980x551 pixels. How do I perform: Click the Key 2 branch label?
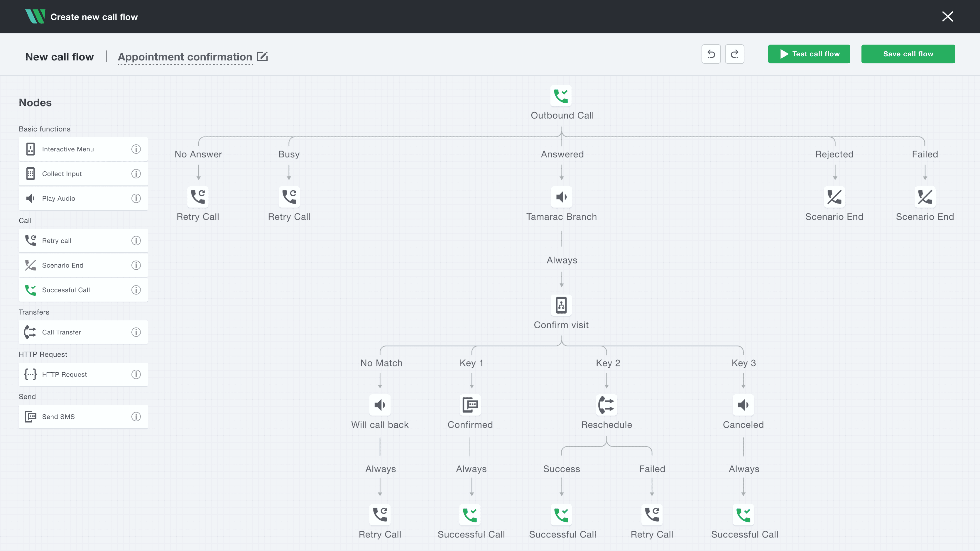(608, 363)
